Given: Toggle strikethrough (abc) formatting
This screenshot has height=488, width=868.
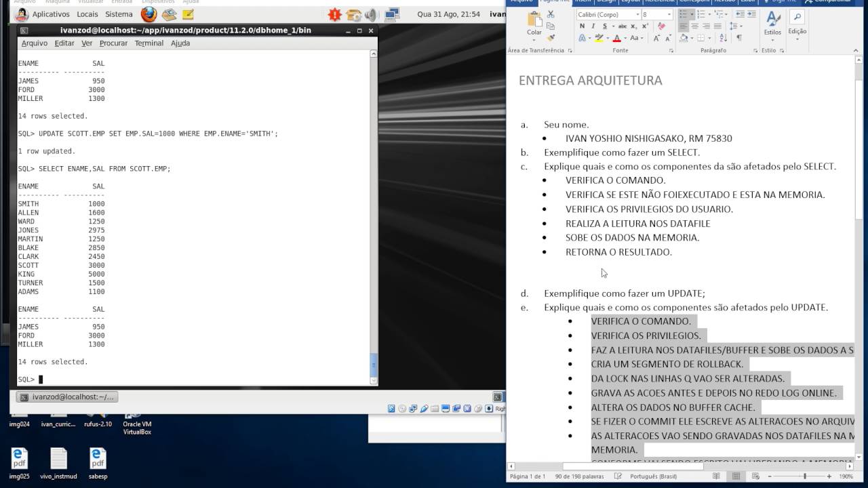Looking at the screenshot, I should [x=622, y=26].
